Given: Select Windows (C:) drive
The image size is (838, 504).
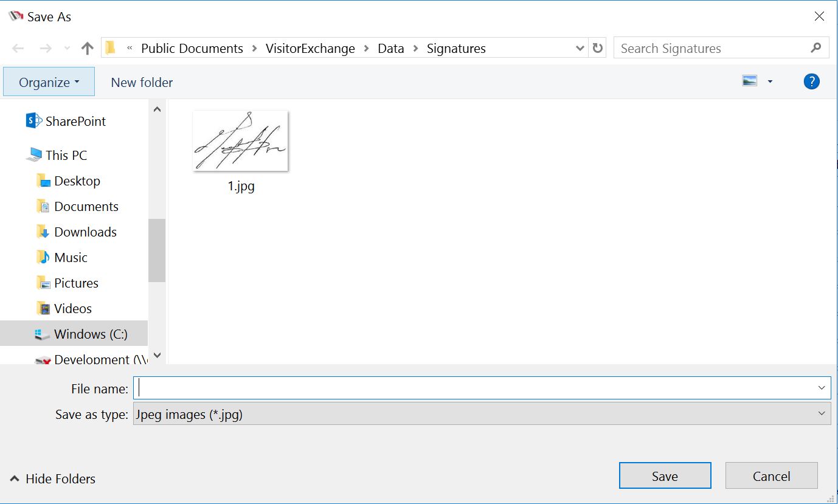Looking at the screenshot, I should tap(74, 334).
